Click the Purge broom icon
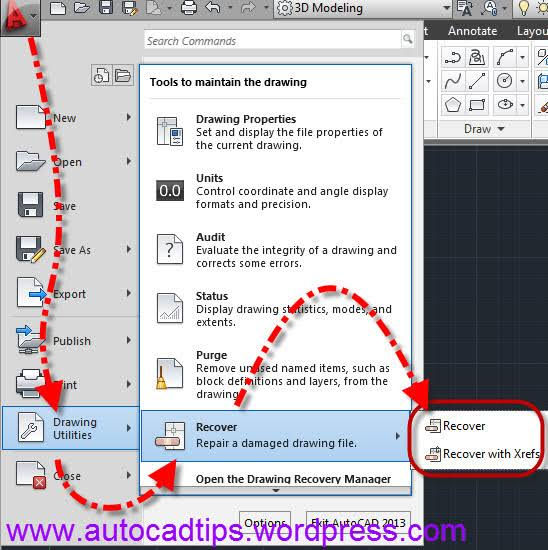This screenshot has height=550, width=548. click(x=169, y=374)
